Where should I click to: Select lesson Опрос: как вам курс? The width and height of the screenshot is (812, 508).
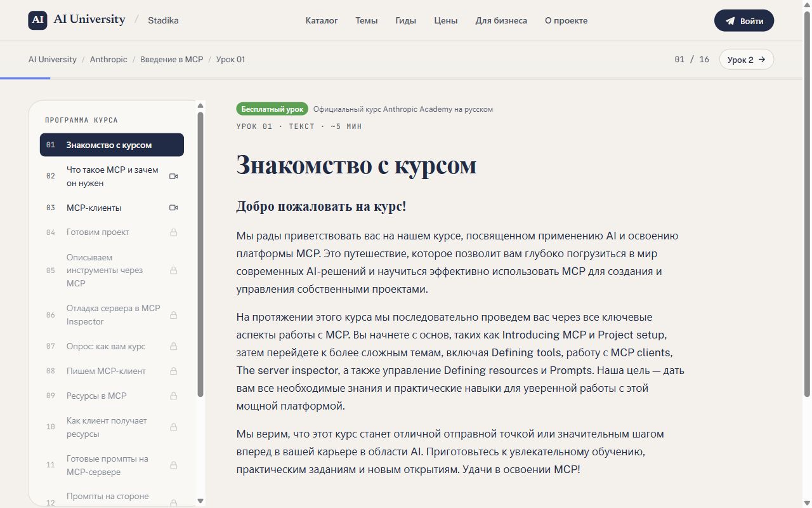coord(112,347)
